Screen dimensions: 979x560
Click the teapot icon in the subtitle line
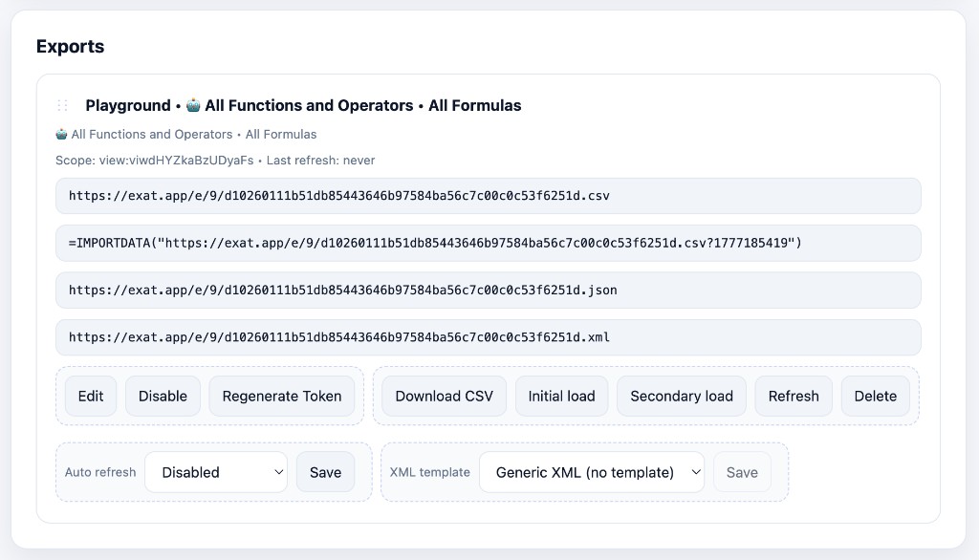60,134
